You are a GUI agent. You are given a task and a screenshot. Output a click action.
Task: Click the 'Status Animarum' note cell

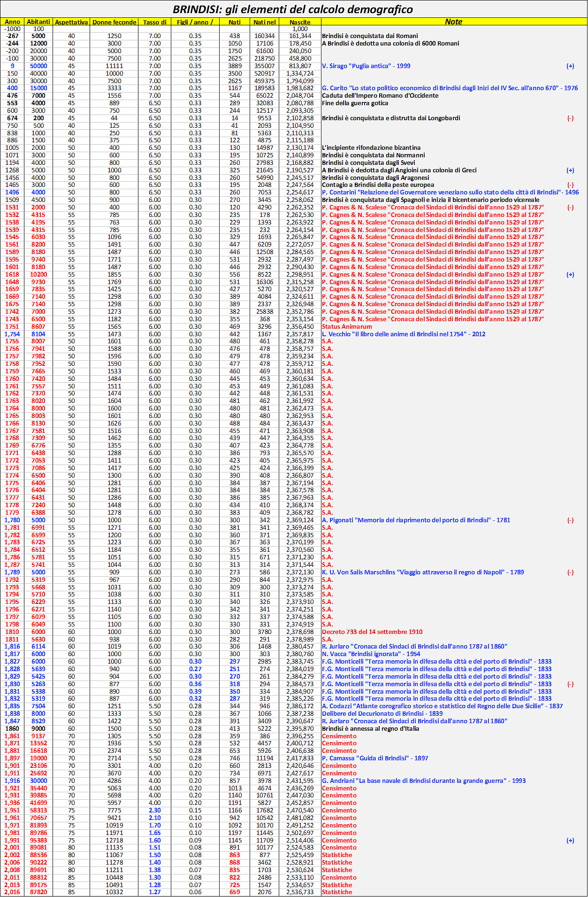[347, 326]
